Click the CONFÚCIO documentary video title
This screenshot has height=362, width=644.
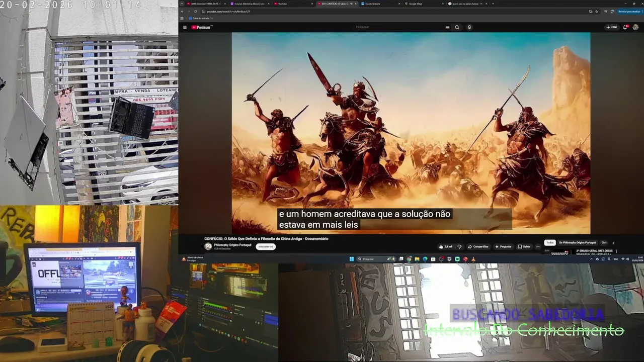point(266,239)
